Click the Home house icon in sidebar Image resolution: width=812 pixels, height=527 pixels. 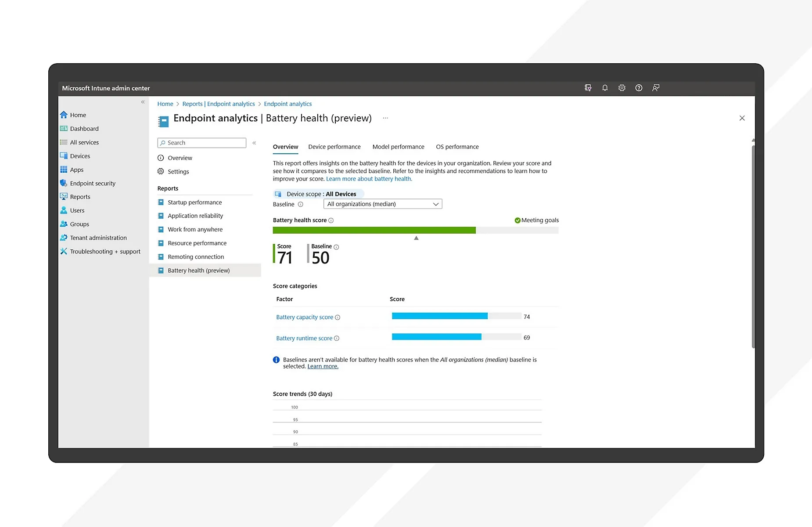coord(64,115)
